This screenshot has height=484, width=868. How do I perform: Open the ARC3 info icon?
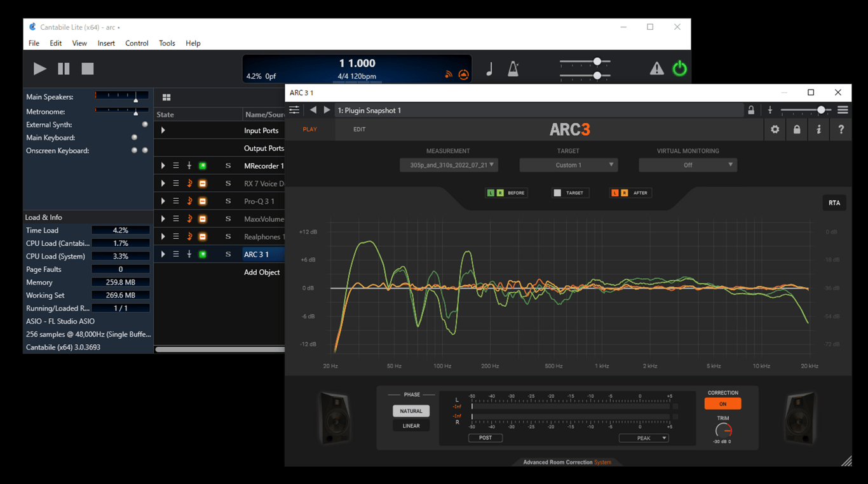[x=819, y=130]
